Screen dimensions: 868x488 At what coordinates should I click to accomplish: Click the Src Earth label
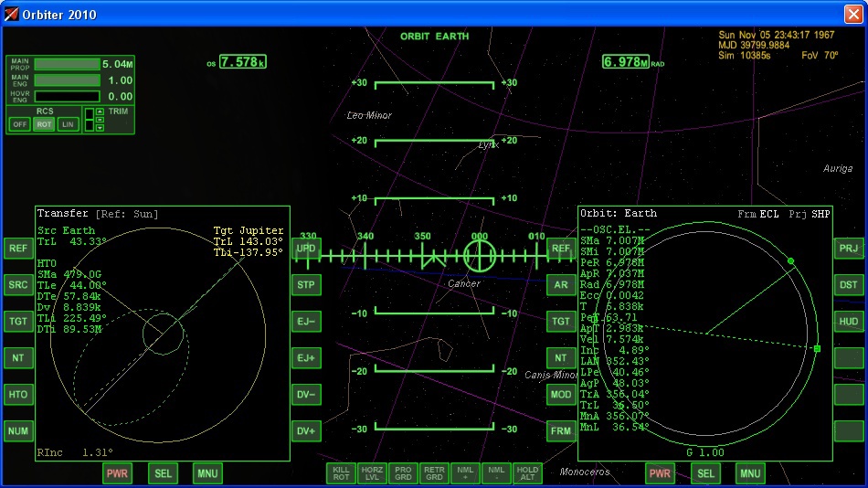pyautogui.click(x=67, y=230)
